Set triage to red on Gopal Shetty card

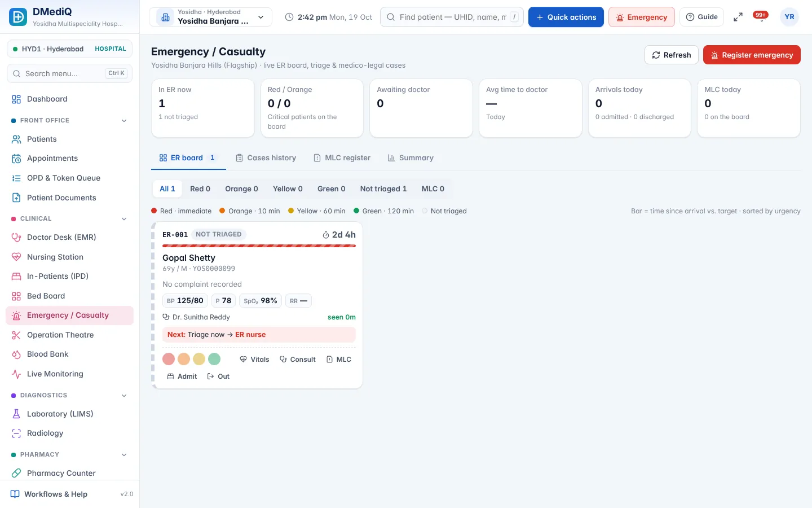[169, 359]
